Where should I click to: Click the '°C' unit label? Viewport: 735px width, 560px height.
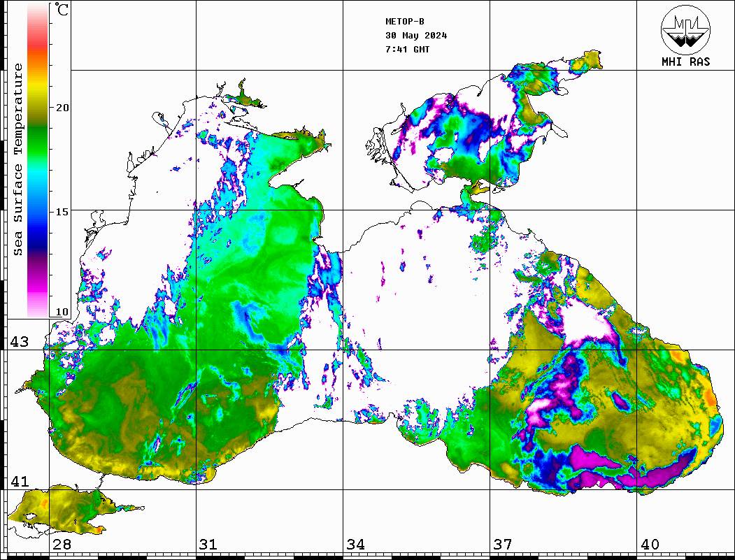[x=62, y=9]
